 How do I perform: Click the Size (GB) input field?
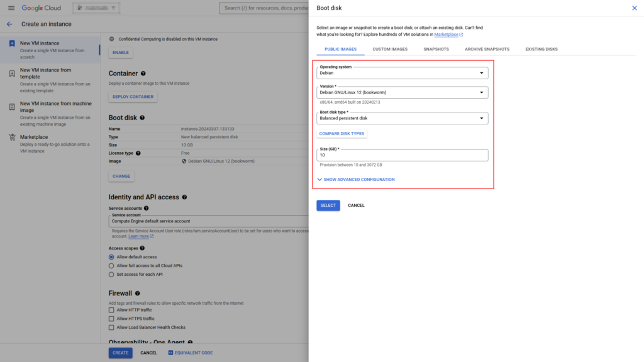[x=402, y=155]
